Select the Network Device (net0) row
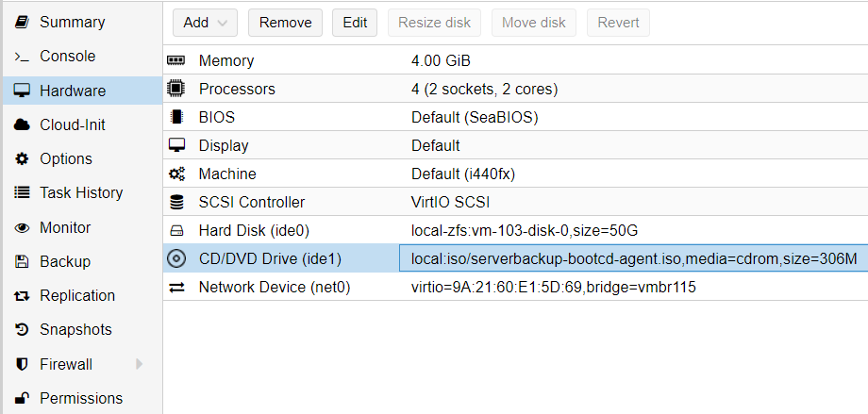Viewport: 868px width, 414px height. (x=515, y=288)
